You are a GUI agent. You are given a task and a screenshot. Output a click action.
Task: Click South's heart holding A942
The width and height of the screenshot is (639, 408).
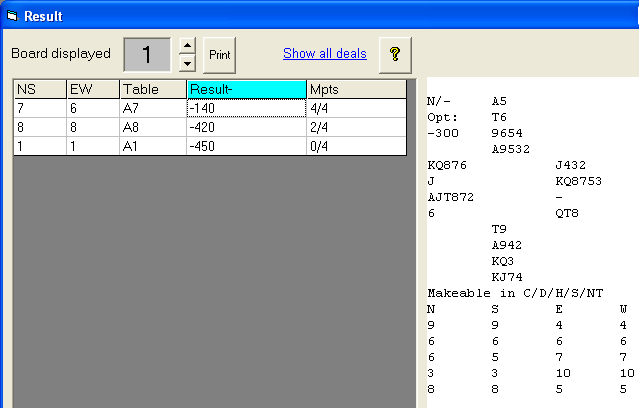point(507,245)
